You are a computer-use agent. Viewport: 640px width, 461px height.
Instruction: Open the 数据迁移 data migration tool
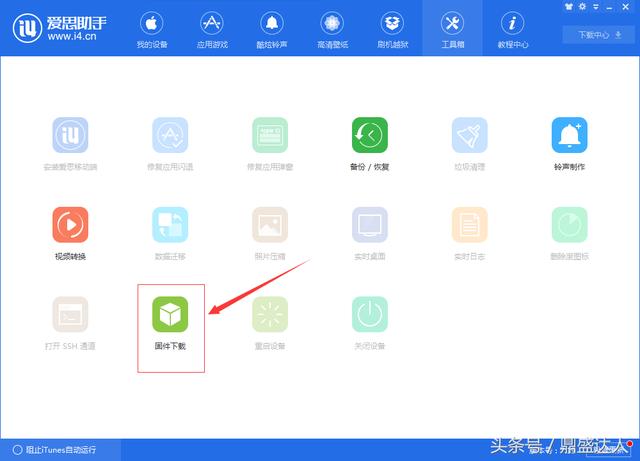170,225
